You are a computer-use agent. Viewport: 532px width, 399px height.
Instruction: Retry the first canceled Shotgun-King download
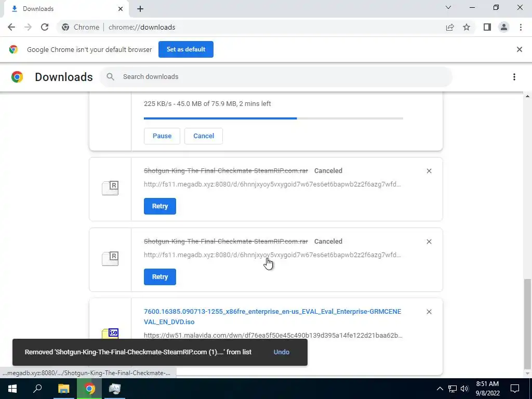pyautogui.click(x=160, y=206)
